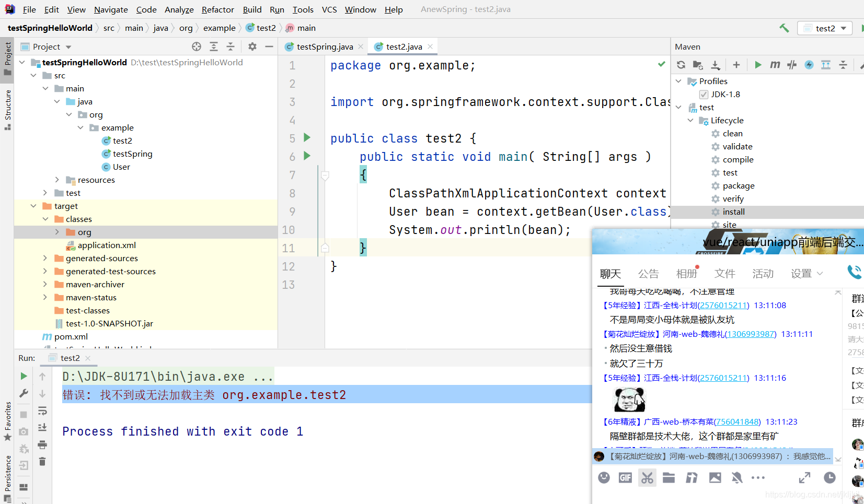Toggle JDK-1.8 profile checkbox
Viewport: 864px width, 504px height.
coord(704,95)
